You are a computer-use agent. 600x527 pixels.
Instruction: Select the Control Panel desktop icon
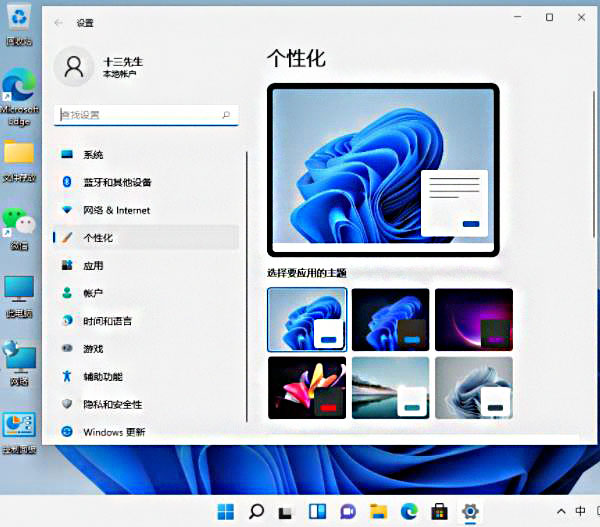(x=19, y=433)
